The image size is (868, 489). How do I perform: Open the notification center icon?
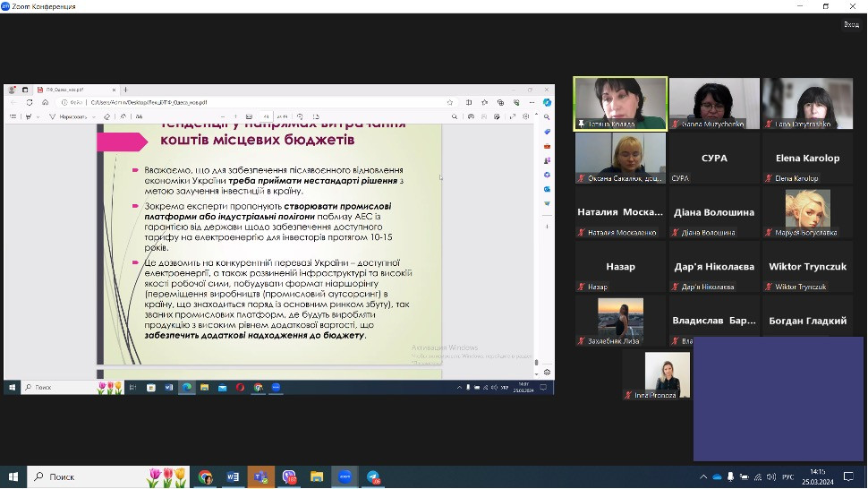point(848,476)
